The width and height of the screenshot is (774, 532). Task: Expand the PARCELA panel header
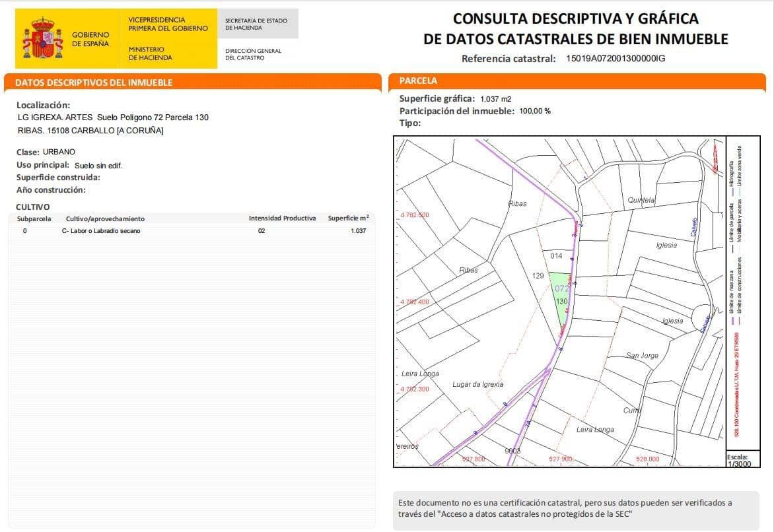point(416,80)
